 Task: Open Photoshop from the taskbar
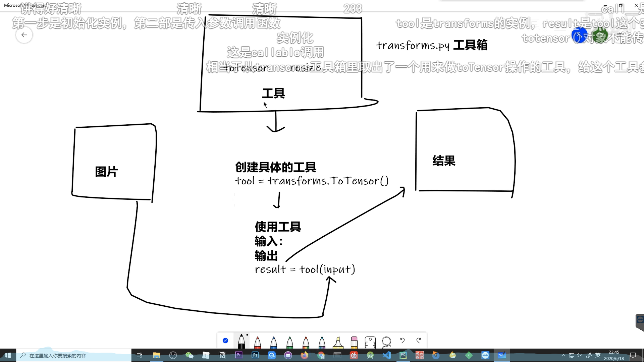coord(255,355)
